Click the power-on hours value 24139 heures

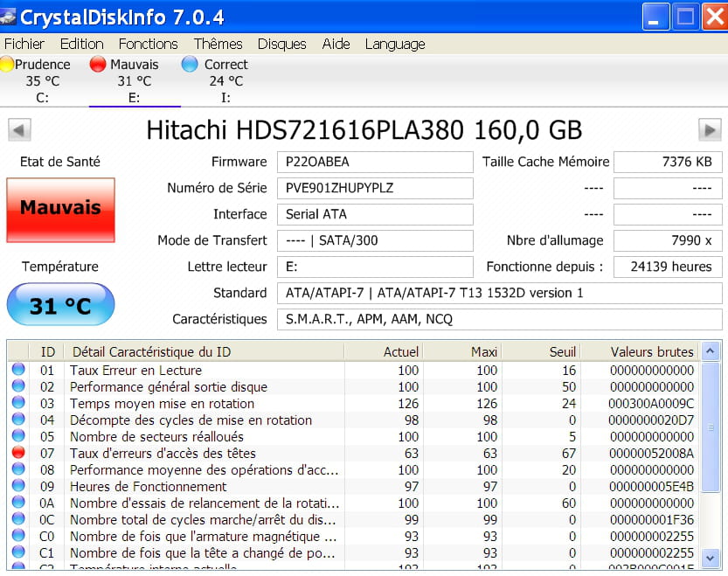click(x=668, y=267)
